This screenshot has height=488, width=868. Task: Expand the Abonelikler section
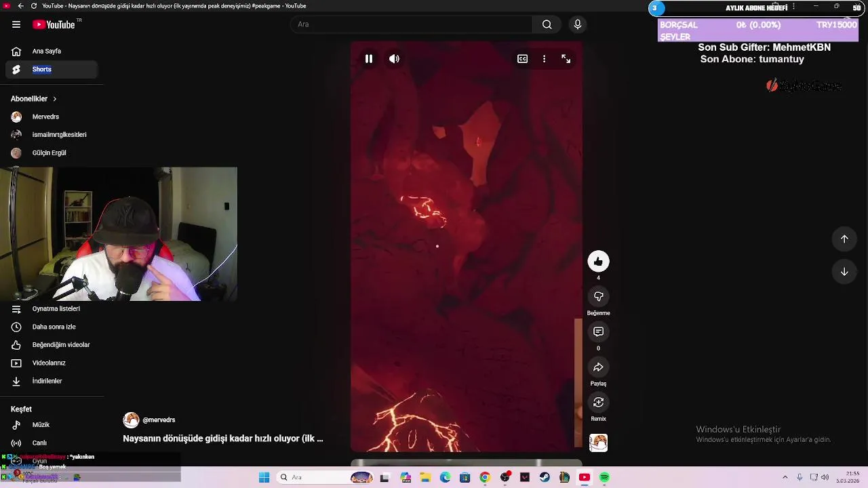coord(34,99)
